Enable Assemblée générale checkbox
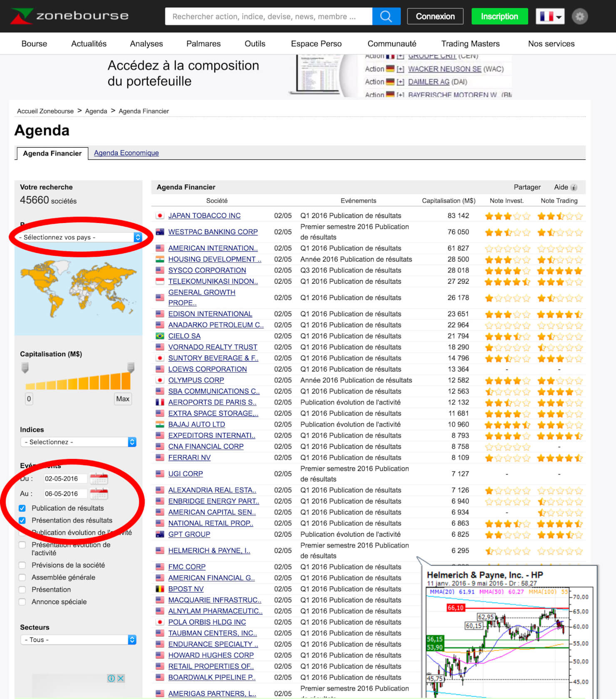This screenshot has height=699, width=616. point(22,577)
